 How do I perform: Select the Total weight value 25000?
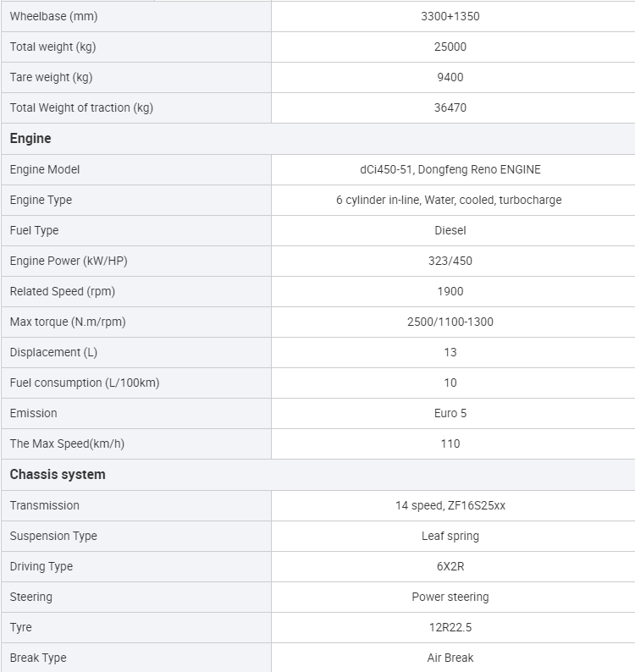(x=450, y=47)
